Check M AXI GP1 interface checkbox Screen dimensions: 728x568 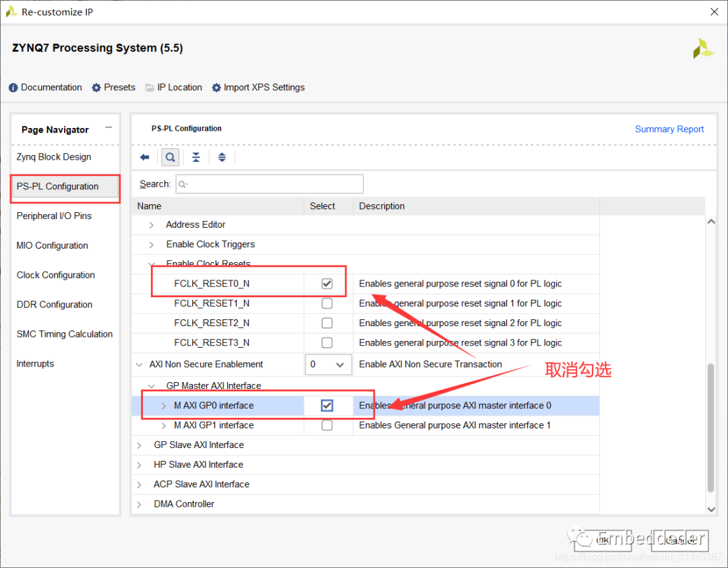[x=327, y=425]
